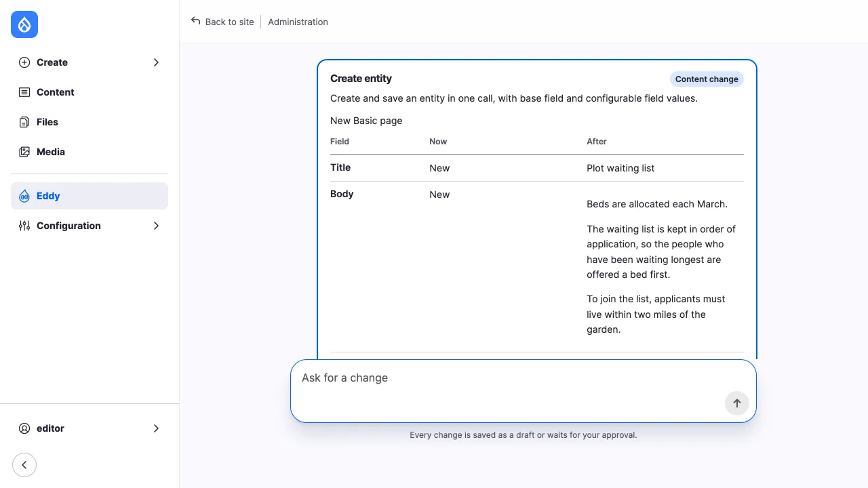Click the Media image icon
Image resolution: width=868 pixels, height=488 pixels.
[24, 152]
